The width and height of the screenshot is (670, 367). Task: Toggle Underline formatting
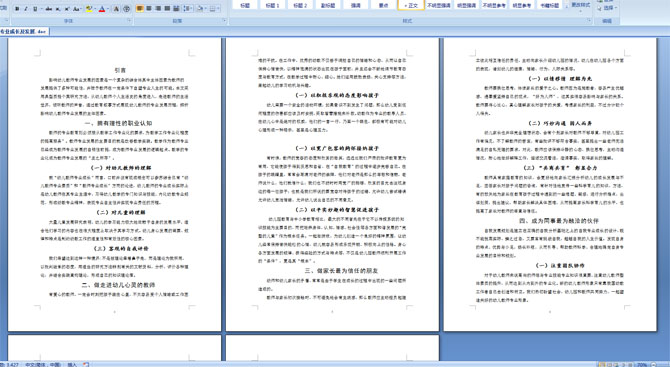pos(35,9)
